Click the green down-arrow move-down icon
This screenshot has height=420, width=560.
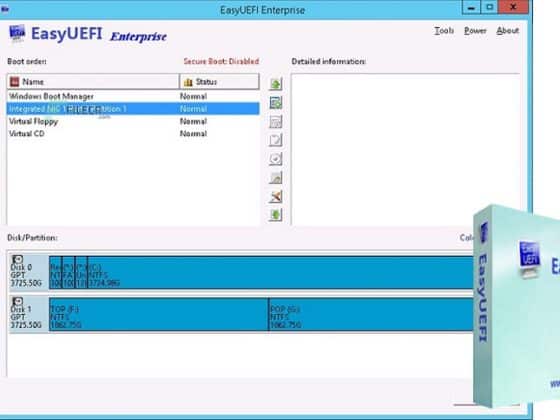point(275,215)
